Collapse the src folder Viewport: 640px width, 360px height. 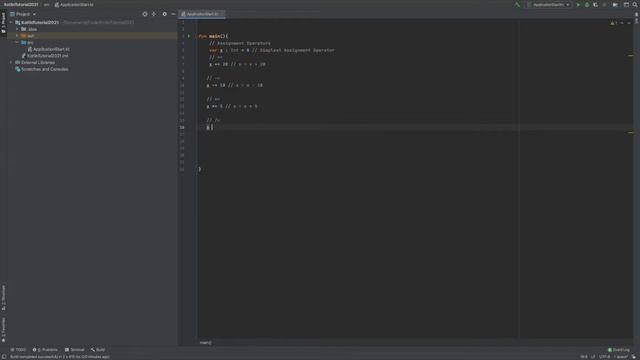point(17,42)
